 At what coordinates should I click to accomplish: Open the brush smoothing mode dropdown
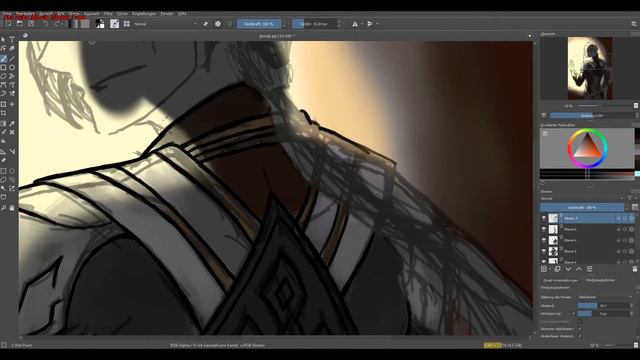coord(605,297)
